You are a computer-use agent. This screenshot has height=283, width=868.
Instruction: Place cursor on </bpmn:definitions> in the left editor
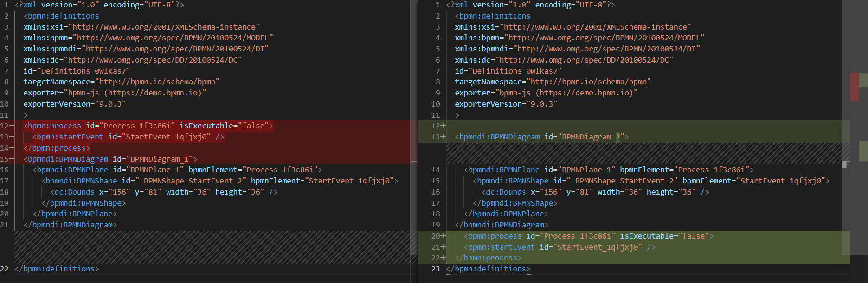(57, 269)
